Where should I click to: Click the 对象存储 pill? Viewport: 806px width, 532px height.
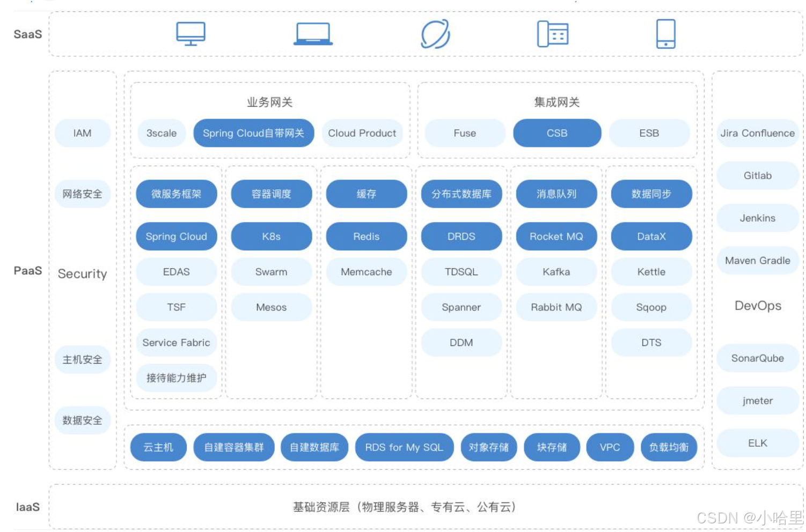pyautogui.click(x=489, y=447)
